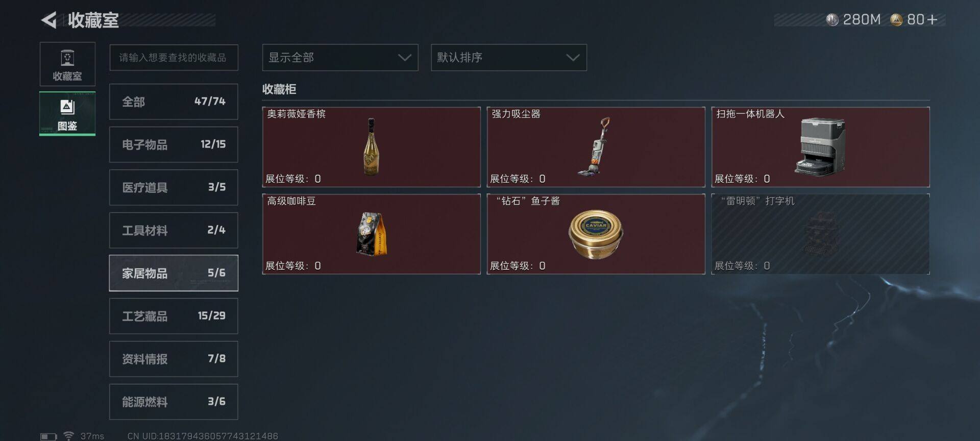The image size is (980, 441).
Task: Open the 强力吸尘器 vacuum item card
Action: [596, 147]
